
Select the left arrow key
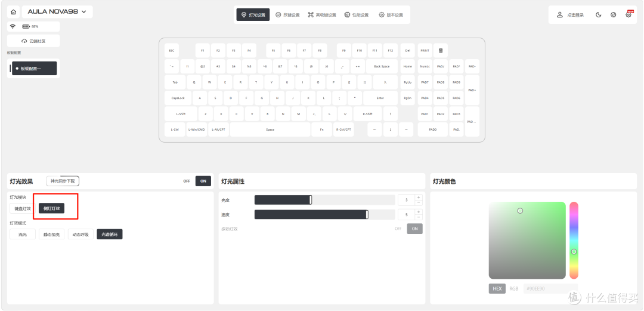pyautogui.click(x=374, y=130)
